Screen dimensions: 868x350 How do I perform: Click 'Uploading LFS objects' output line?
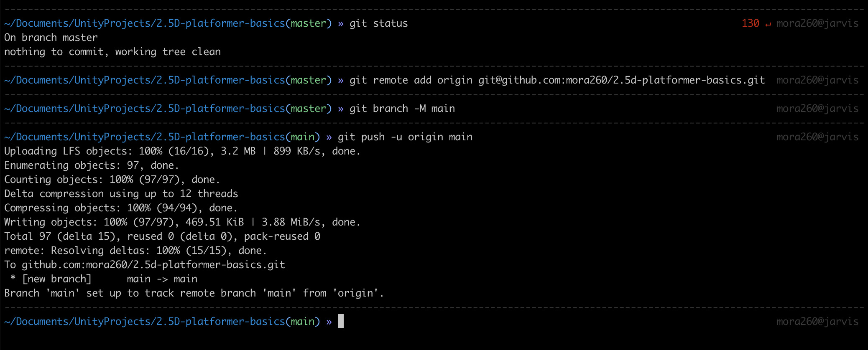[x=182, y=151]
